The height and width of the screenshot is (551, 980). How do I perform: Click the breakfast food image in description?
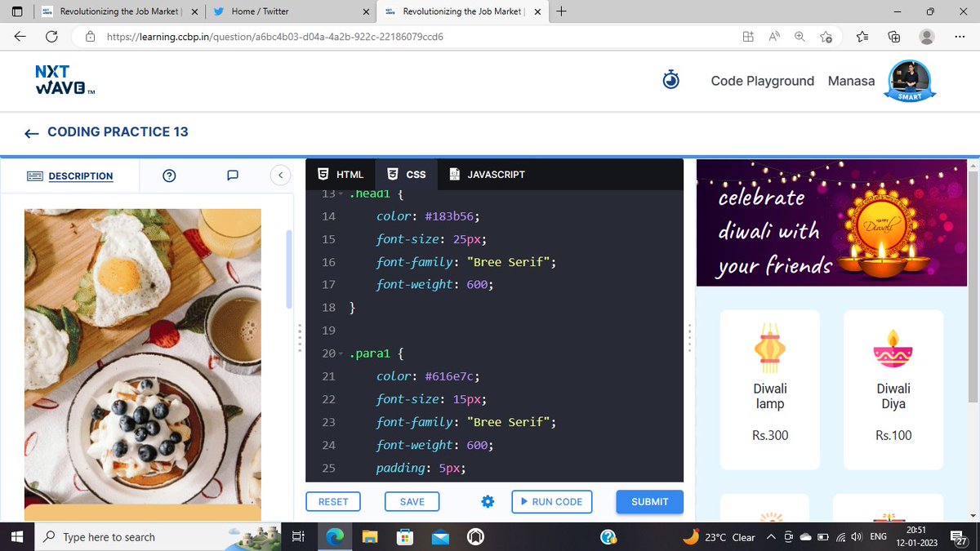(143, 357)
